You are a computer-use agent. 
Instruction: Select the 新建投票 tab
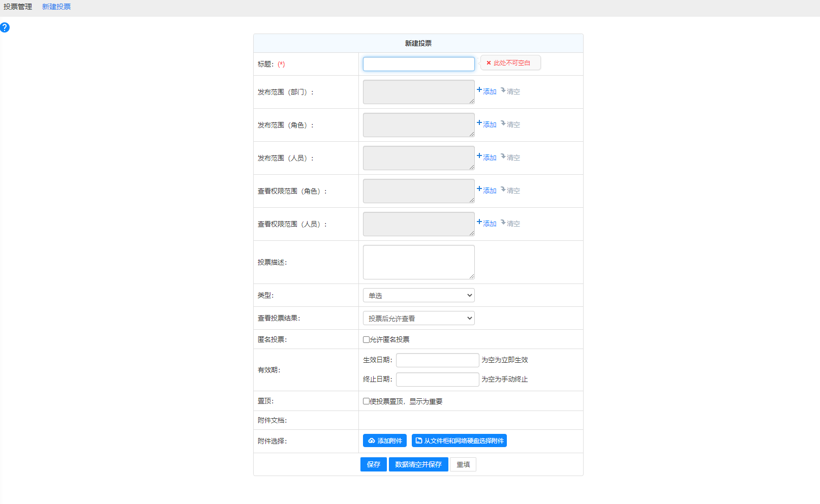pos(56,7)
